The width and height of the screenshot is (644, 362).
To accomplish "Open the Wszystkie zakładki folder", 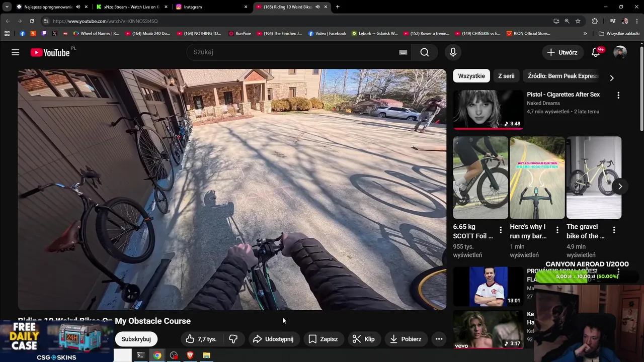I will coord(619,34).
